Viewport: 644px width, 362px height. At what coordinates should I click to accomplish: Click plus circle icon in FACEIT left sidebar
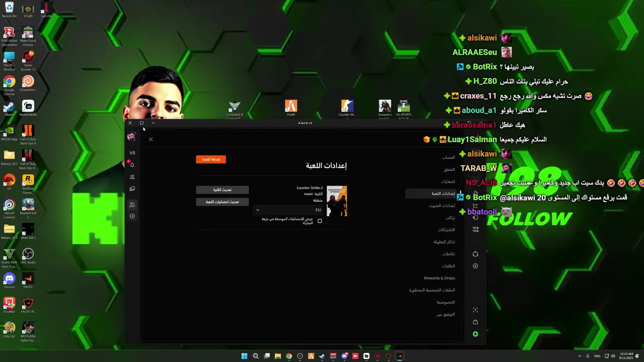point(132,216)
